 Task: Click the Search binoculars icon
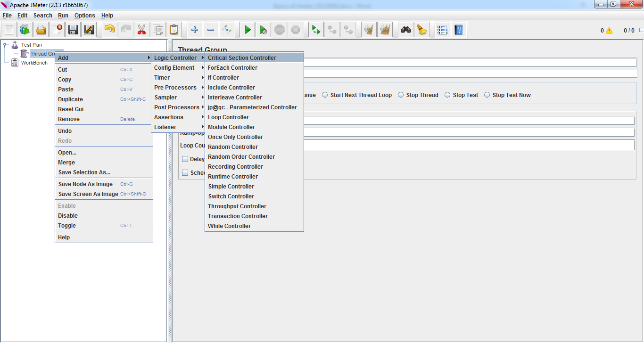(x=405, y=30)
